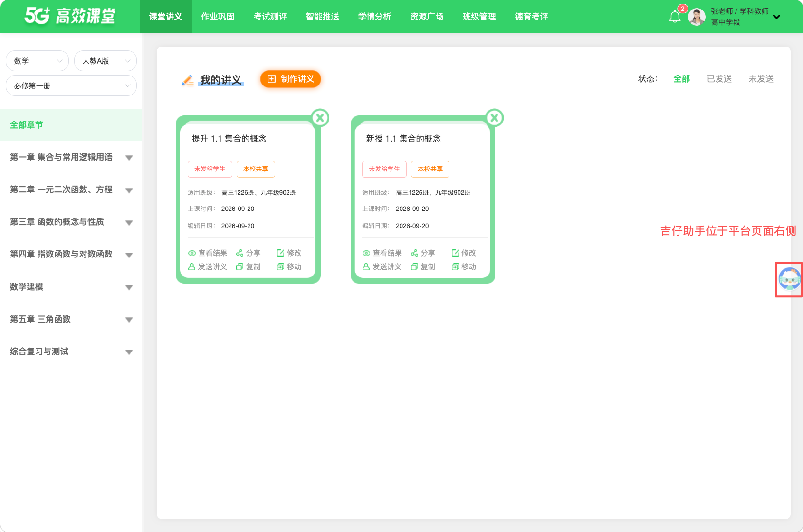This screenshot has height=532, width=803.
Task: Filter status by 未发送
Action: tap(761, 79)
